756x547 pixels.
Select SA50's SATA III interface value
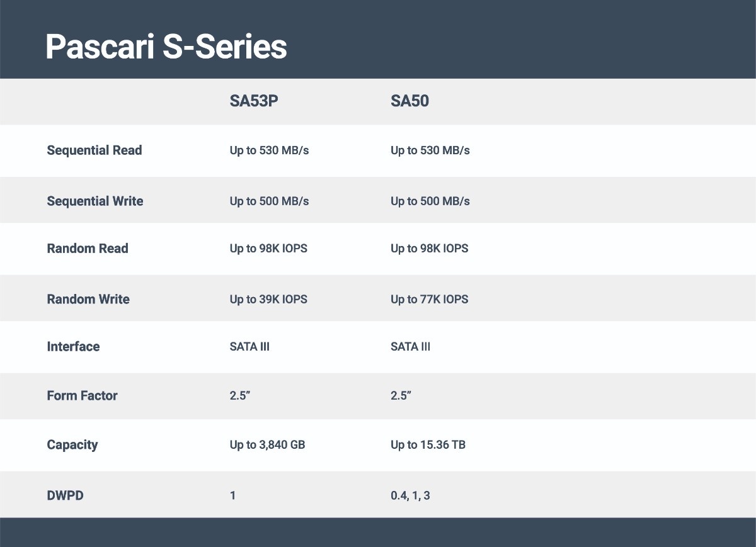pyautogui.click(x=410, y=347)
